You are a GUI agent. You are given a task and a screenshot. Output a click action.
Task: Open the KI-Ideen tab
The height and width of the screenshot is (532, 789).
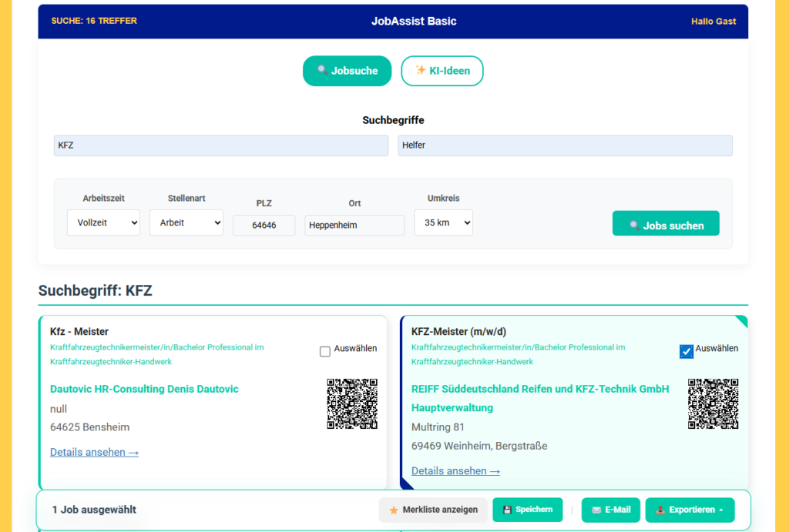pyautogui.click(x=442, y=71)
